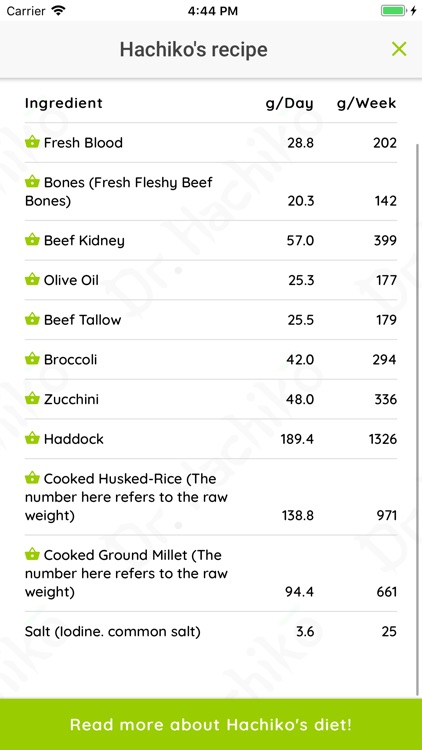
Task: Select the Broccoli shopping basket icon
Action: click(32, 358)
